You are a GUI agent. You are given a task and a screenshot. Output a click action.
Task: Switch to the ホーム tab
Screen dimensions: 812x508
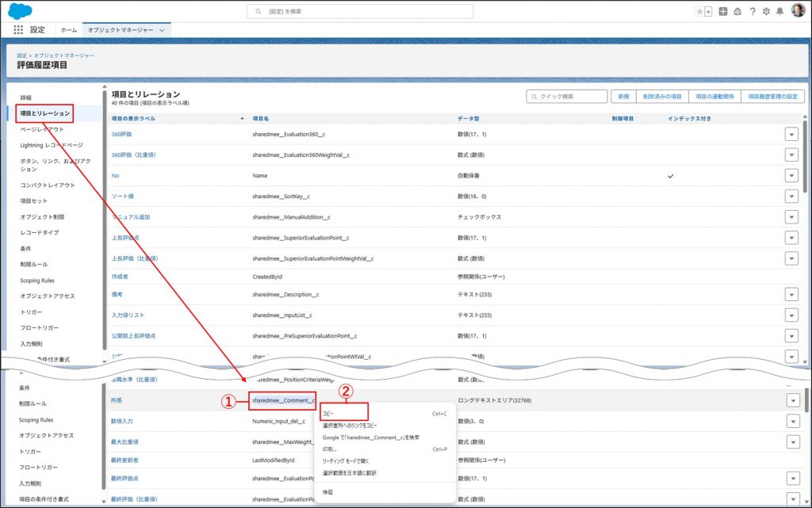pos(69,29)
